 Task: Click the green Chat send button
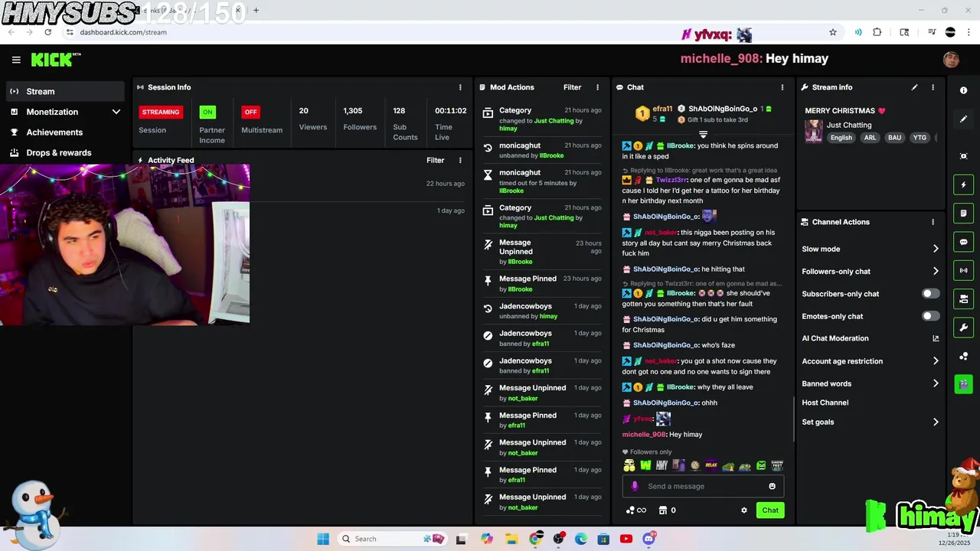(770, 510)
